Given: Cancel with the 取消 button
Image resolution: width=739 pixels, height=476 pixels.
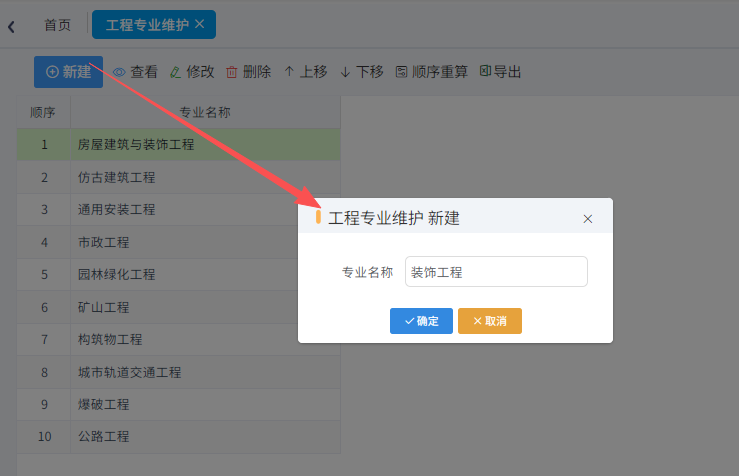Looking at the screenshot, I should pos(490,321).
